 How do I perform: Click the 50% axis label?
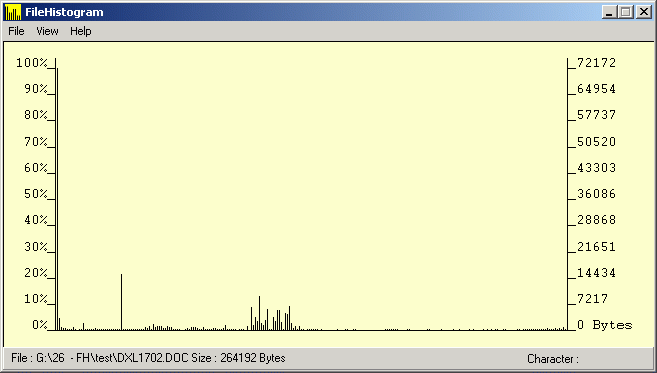pyautogui.click(x=36, y=194)
